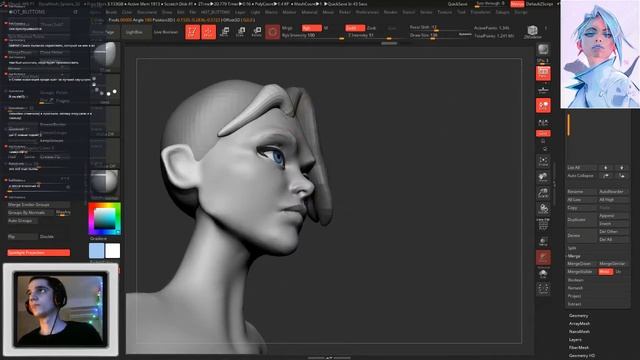This screenshot has width=640, height=360.
Task: Expand the NanoMesh section
Action: 580,332
